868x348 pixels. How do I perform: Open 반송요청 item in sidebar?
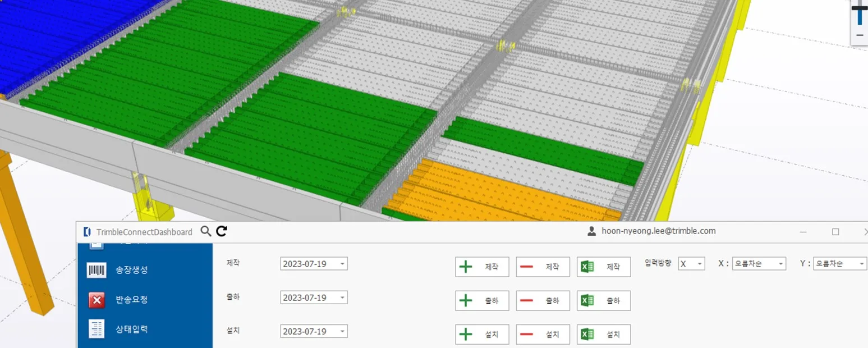[x=145, y=300]
